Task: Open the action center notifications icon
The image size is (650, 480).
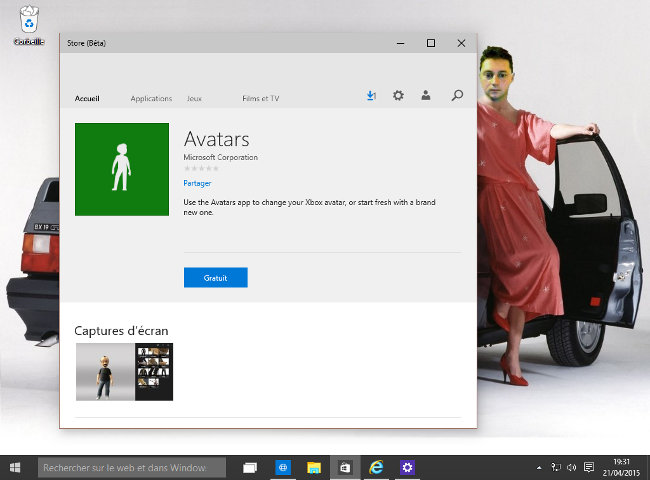Action: [589, 467]
